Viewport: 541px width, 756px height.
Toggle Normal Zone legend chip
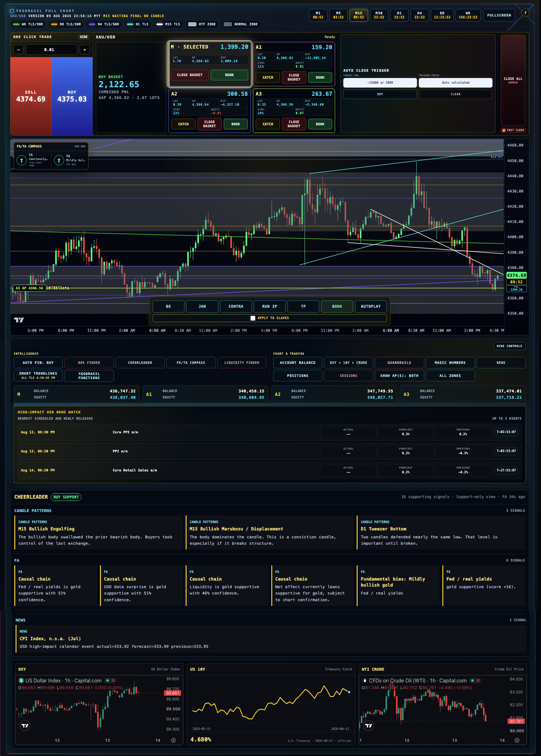point(241,24)
